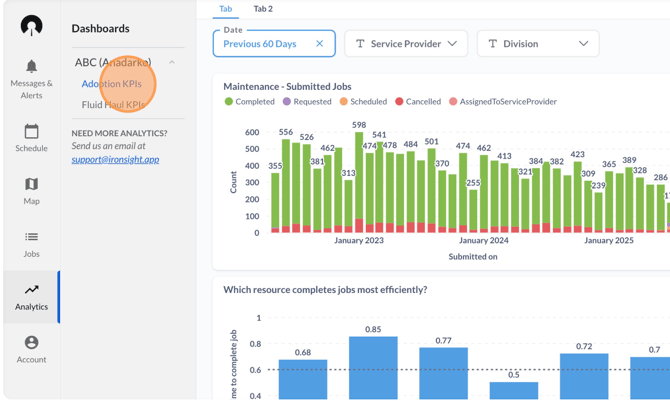Click the Date filter field Previous 60 Days
The width and height of the screenshot is (670, 401).
coord(274,44)
